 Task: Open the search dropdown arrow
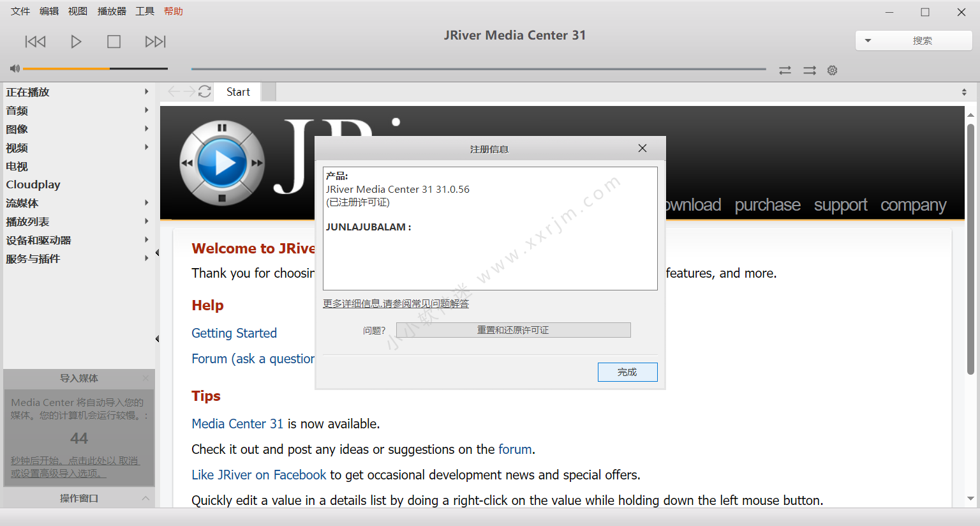pos(868,41)
